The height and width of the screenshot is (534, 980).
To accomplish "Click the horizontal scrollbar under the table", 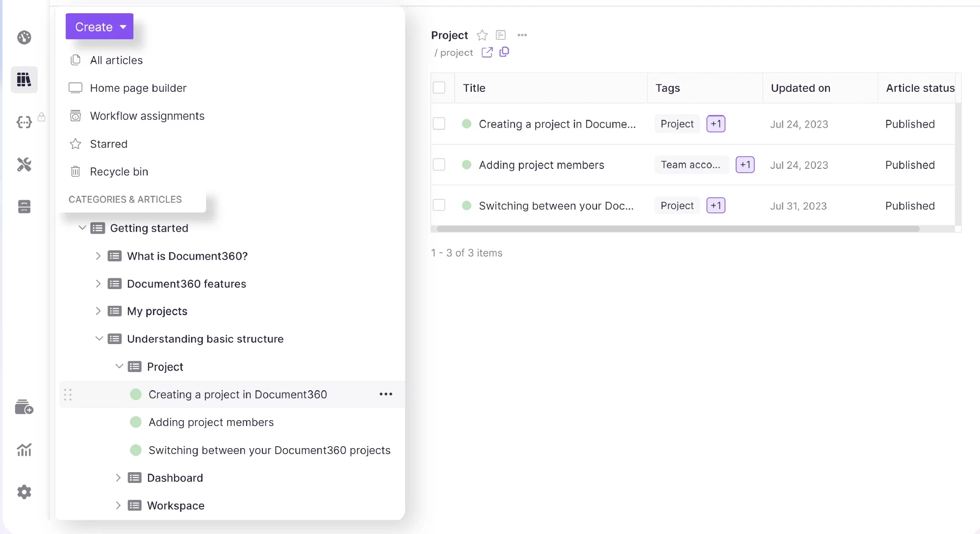I will 678,229.
